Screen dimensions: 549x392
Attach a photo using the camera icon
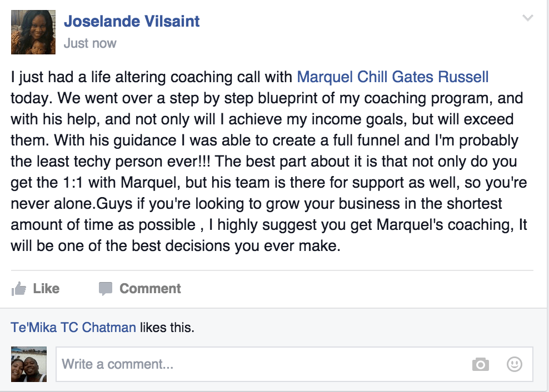[481, 364]
